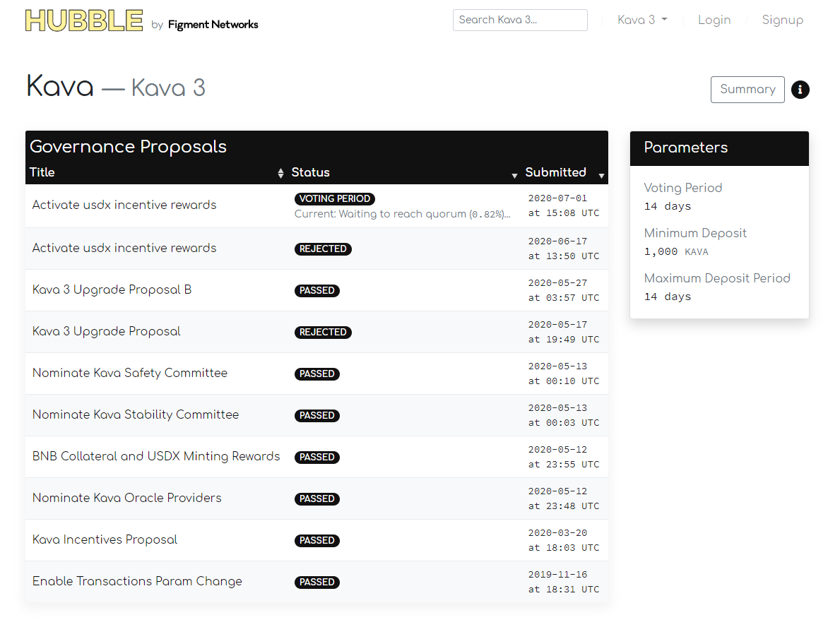Click REJECTED badge for Kava 3 Upgrade Proposal

(322, 333)
